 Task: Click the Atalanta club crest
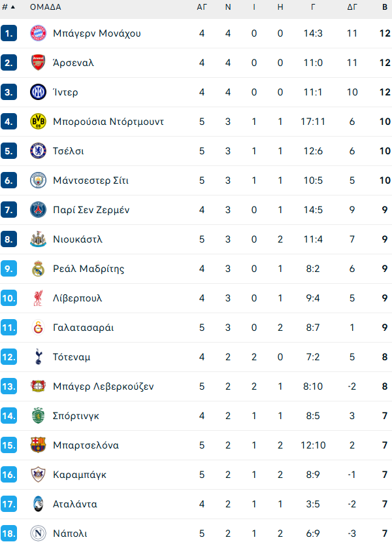click(39, 504)
